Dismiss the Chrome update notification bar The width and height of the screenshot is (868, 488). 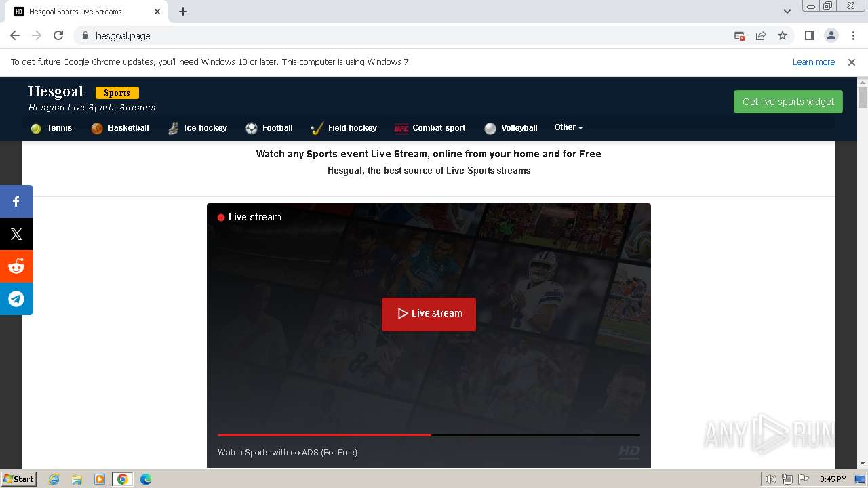[852, 62]
